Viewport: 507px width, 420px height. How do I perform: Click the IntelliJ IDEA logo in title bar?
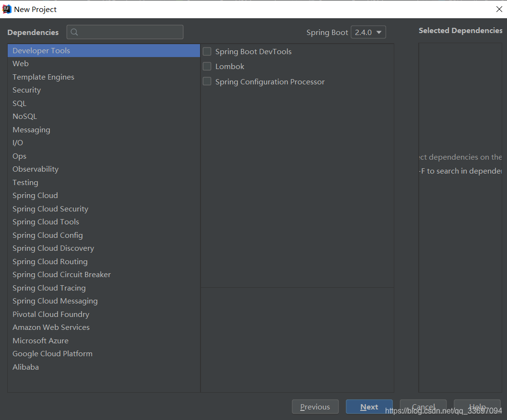(7, 10)
